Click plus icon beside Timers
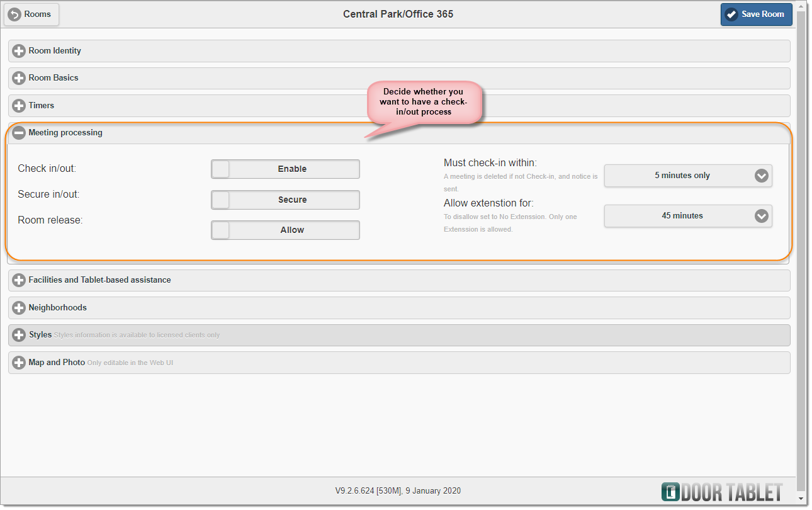The width and height of the screenshot is (812, 510). coord(19,106)
